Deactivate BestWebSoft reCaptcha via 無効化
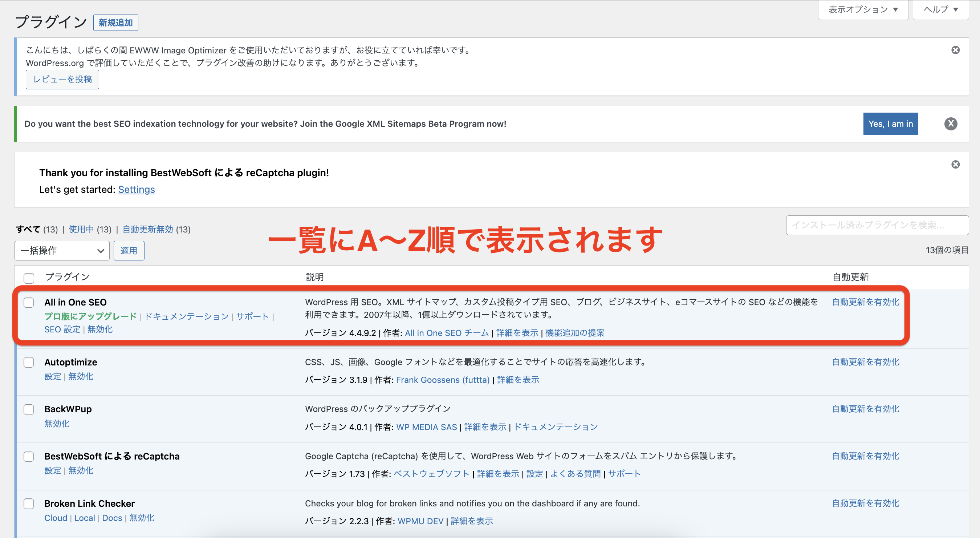 81,471
